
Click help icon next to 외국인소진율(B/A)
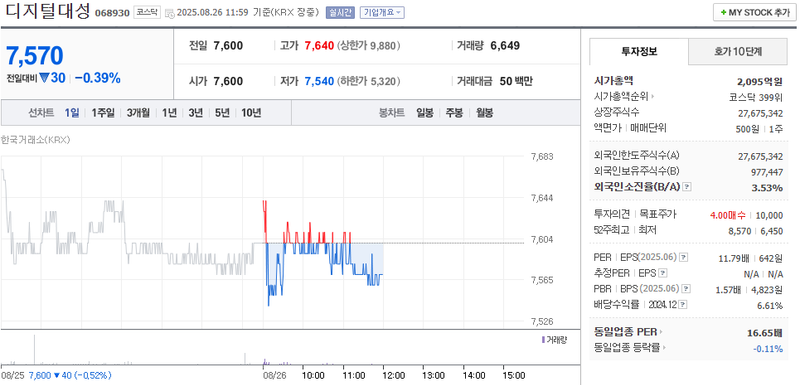click(687, 187)
